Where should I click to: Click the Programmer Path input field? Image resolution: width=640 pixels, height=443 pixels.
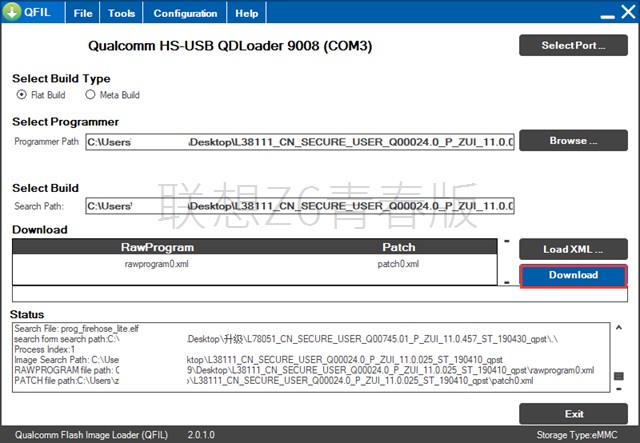300,142
